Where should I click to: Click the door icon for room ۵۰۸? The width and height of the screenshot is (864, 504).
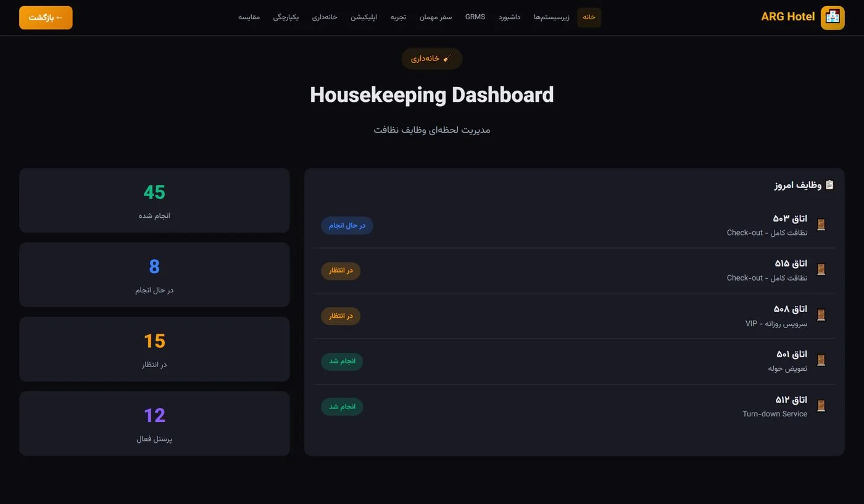point(821,315)
